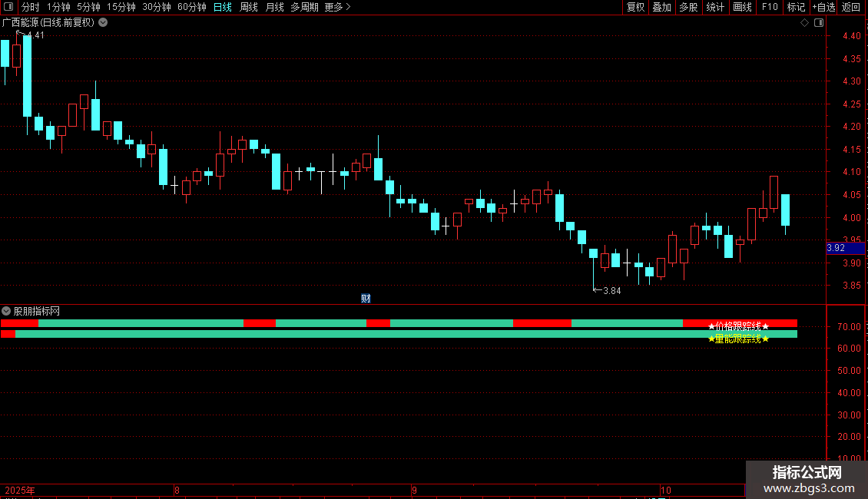This screenshot has width=868, height=499.
Task: Click the diamond icon above the chart
Action: click(x=804, y=23)
